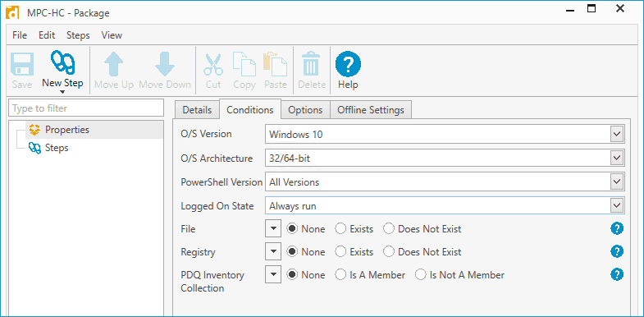The height and width of the screenshot is (317, 644).
Task: Click the Move Down arrow icon
Action: 165,64
